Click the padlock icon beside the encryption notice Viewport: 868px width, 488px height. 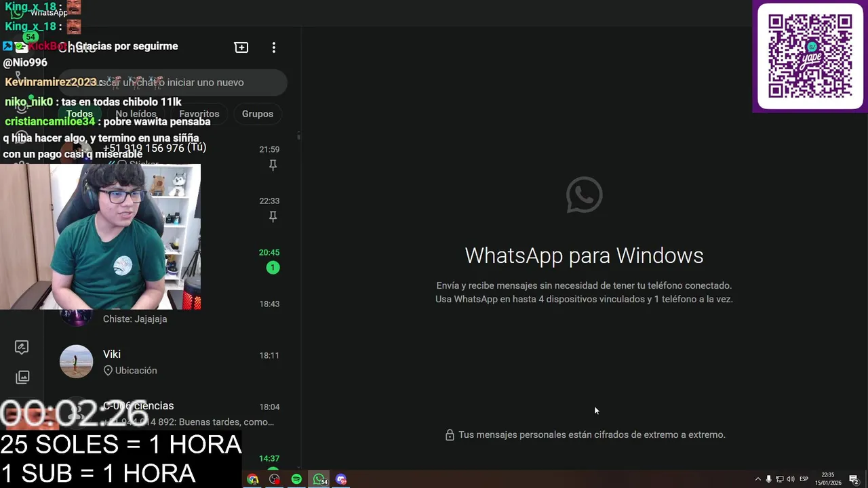click(450, 435)
